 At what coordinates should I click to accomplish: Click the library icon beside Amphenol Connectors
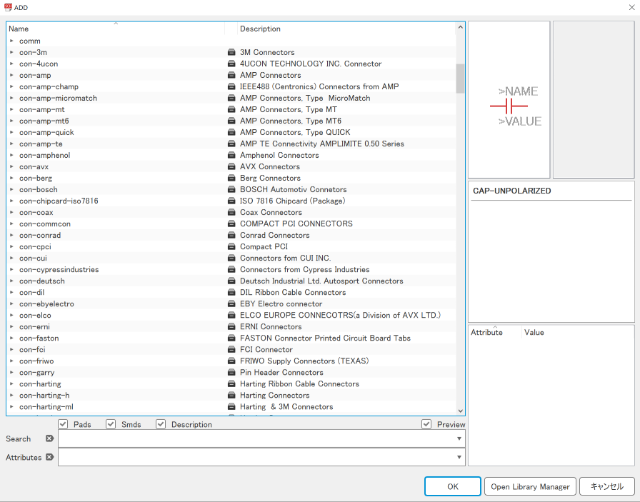point(231,155)
